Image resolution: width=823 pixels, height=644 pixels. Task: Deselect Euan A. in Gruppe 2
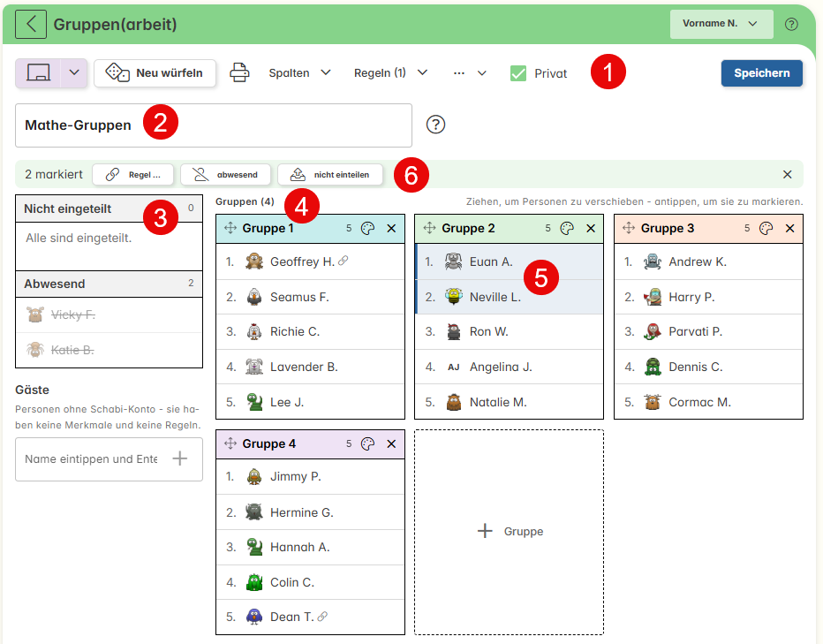pyautogui.click(x=510, y=261)
